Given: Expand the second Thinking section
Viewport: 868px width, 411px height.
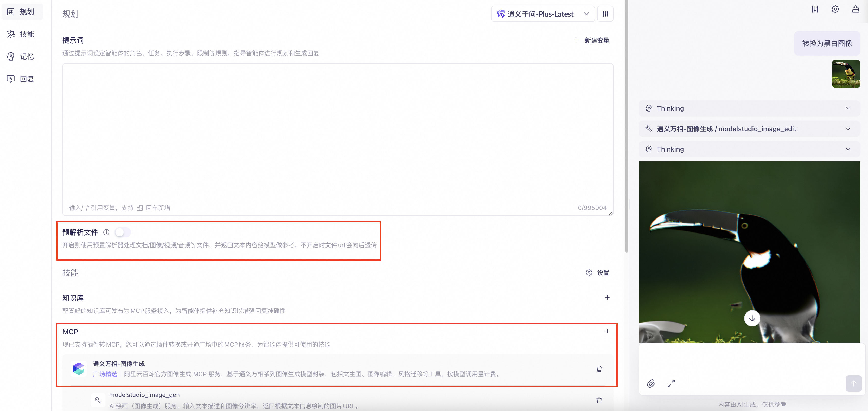Looking at the screenshot, I should click(x=749, y=149).
